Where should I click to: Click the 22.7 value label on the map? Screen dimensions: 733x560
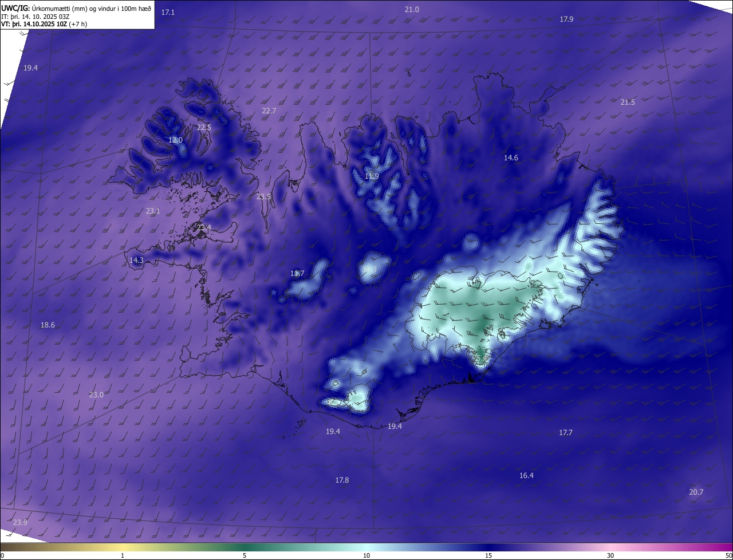coord(269,111)
